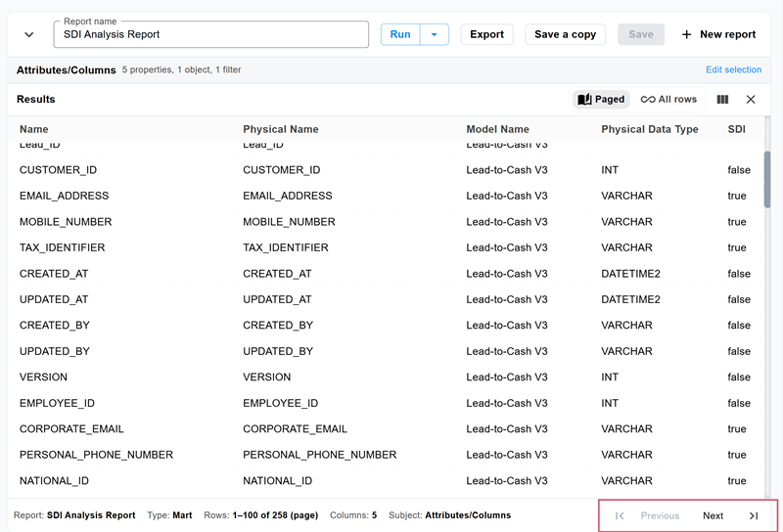Select the PERSONAL_PHONE_NUMBER name cell
The width and height of the screenshot is (783, 532).
click(x=96, y=455)
